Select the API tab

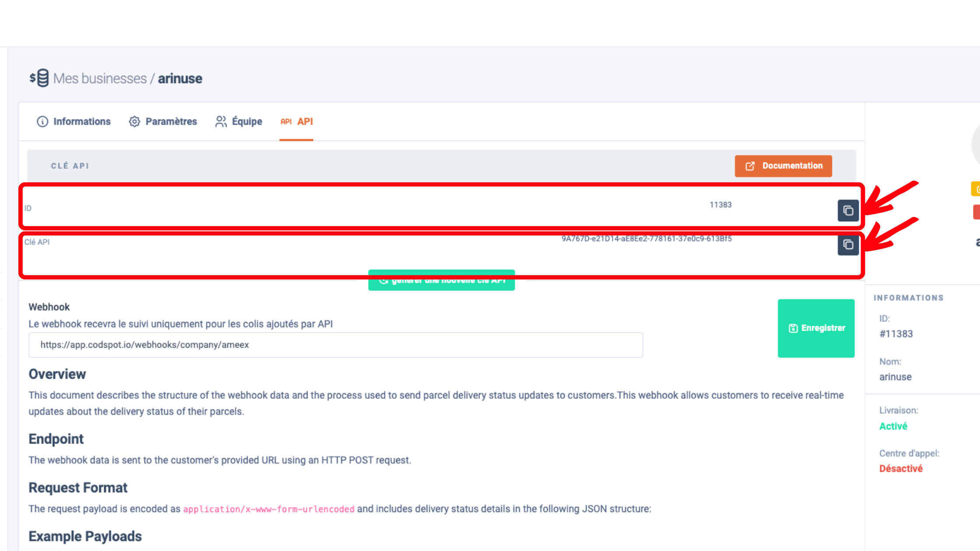click(x=304, y=122)
